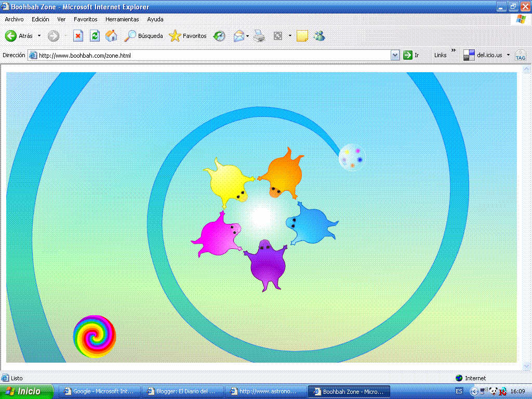Click the red R icon in the system tray

pos(503,391)
